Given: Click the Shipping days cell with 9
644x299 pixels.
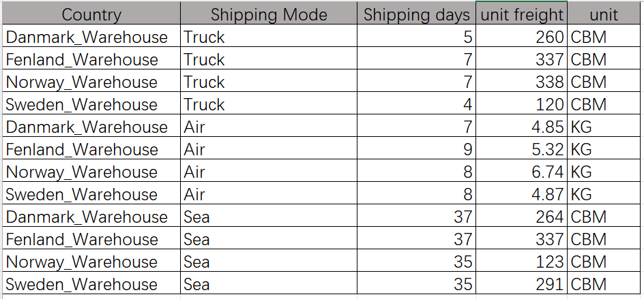Looking at the screenshot, I should [416, 148].
